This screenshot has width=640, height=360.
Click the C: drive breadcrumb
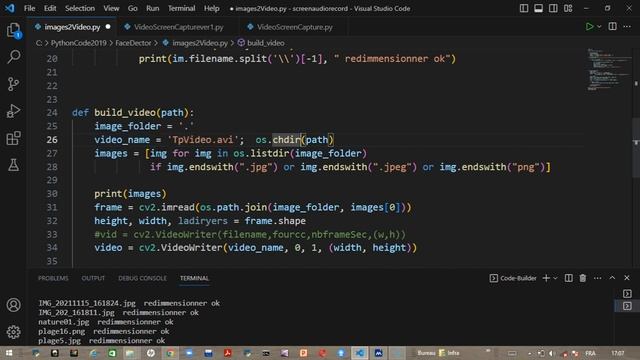(39, 43)
